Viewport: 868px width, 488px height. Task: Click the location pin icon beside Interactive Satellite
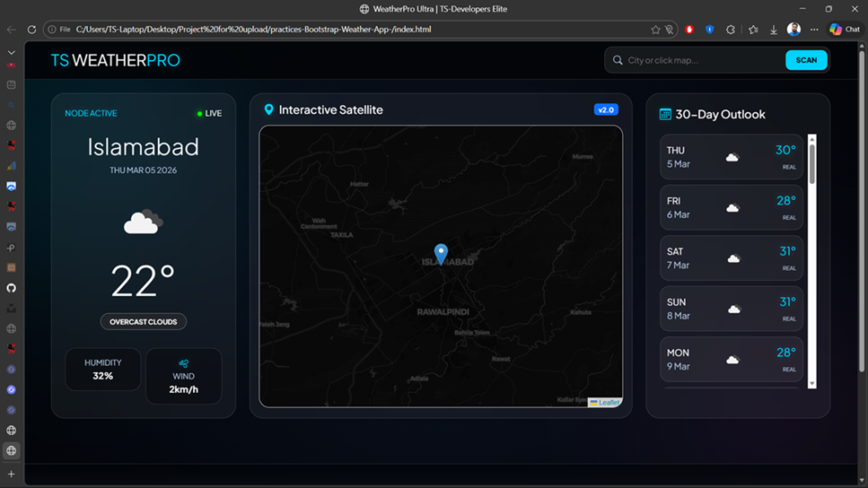(x=268, y=109)
